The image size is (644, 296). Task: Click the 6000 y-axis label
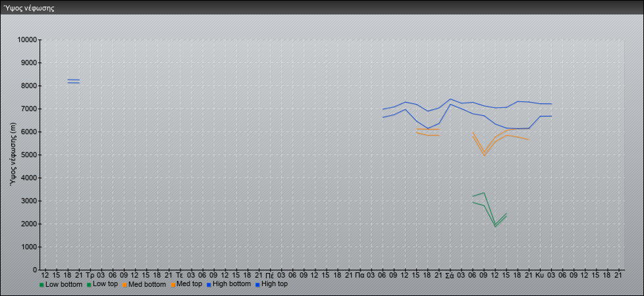pyautogui.click(x=29, y=132)
